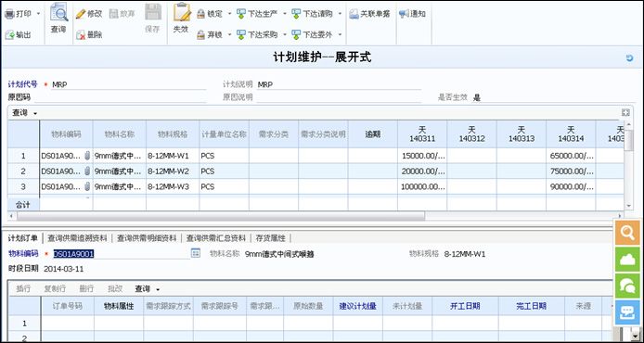
Task: Open 关联单据 related documents
Action: click(369, 14)
